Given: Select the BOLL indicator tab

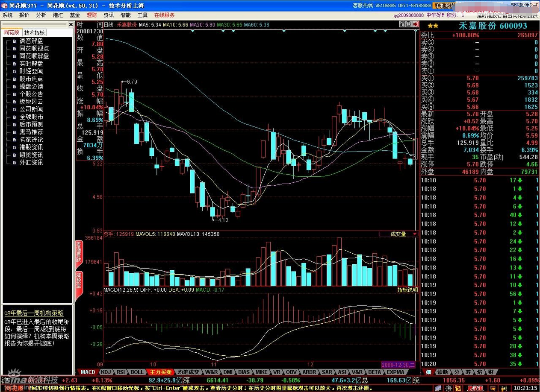Looking at the screenshot, I should 137,372.
